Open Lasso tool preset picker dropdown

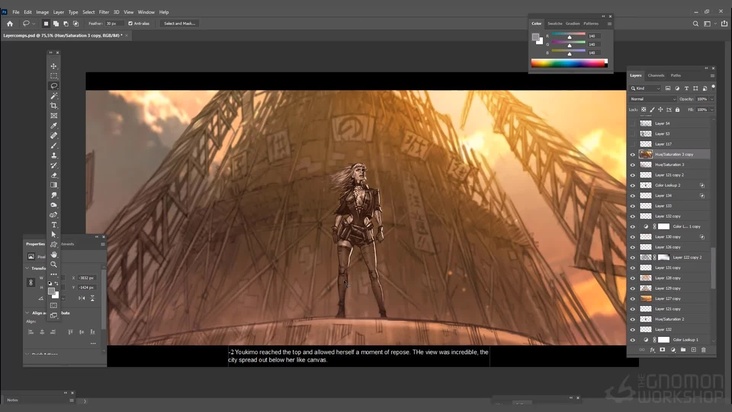pyautogui.click(x=34, y=23)
